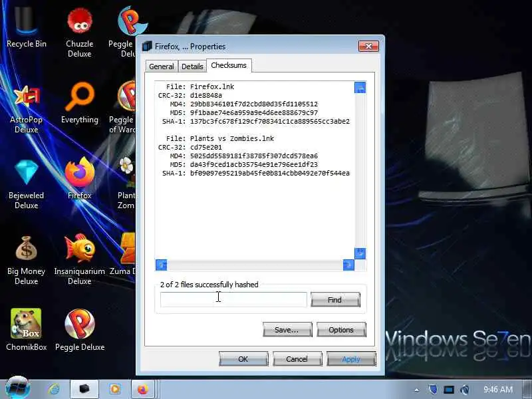Select the AstroPop Deluxe desktop icon
Screen dimensions: 532x399
pos(27,108)
